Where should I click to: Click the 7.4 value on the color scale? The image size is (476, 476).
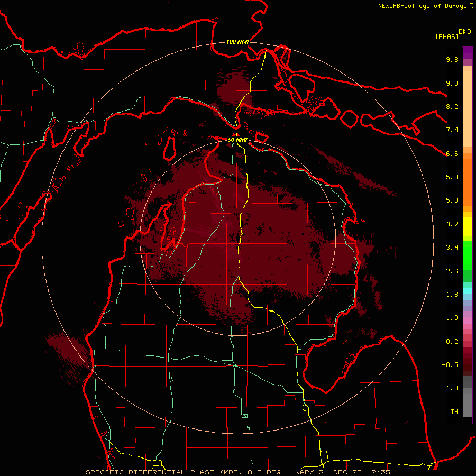point(452,130)
